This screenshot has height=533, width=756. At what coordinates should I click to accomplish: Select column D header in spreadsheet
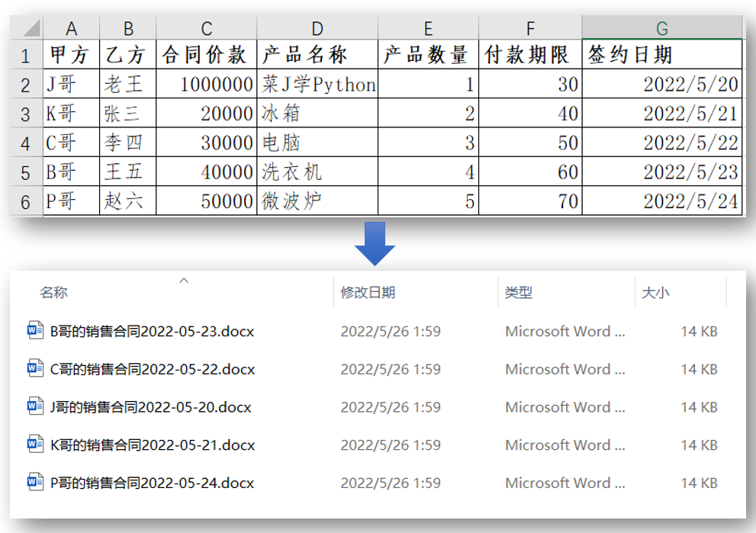[317, 28]
